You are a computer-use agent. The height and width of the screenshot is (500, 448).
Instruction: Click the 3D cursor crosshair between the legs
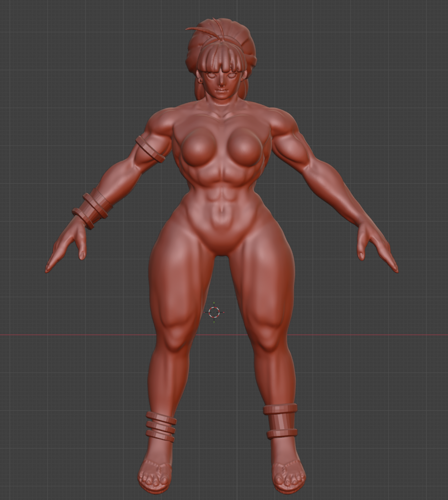214,312
